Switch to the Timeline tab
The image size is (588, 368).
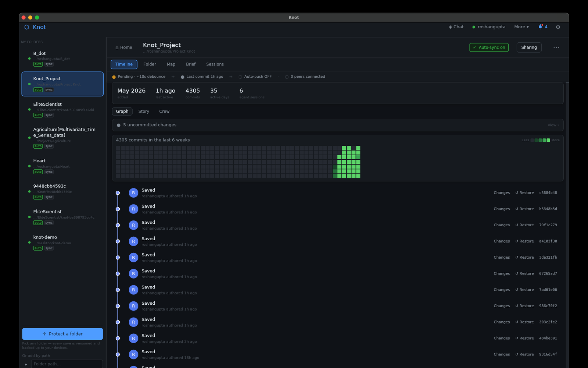[124, 64]
